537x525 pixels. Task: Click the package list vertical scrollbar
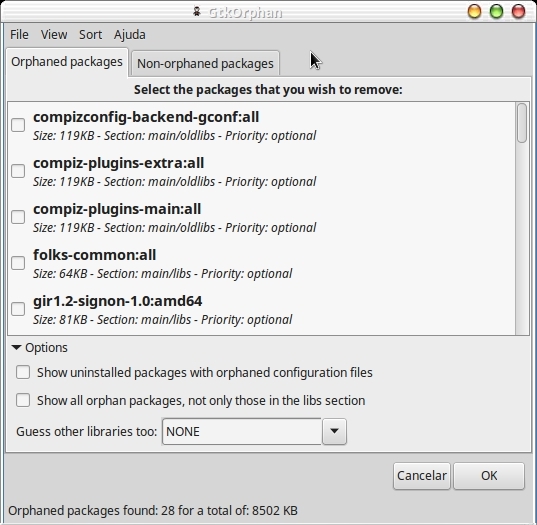(x=522, y=218)
